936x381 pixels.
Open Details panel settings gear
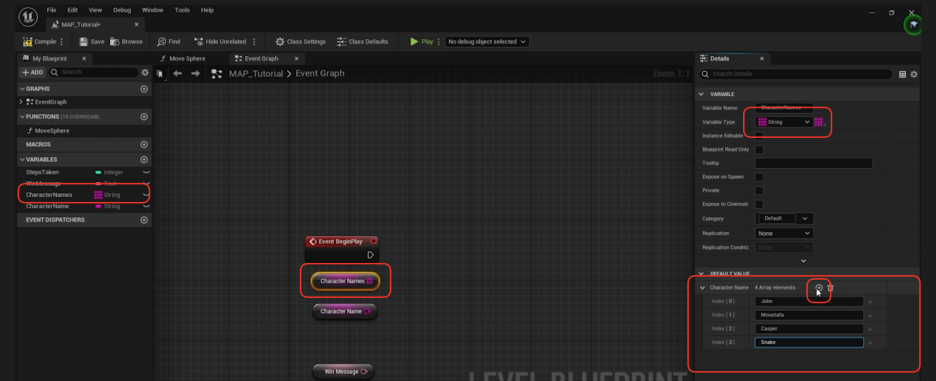913,74
